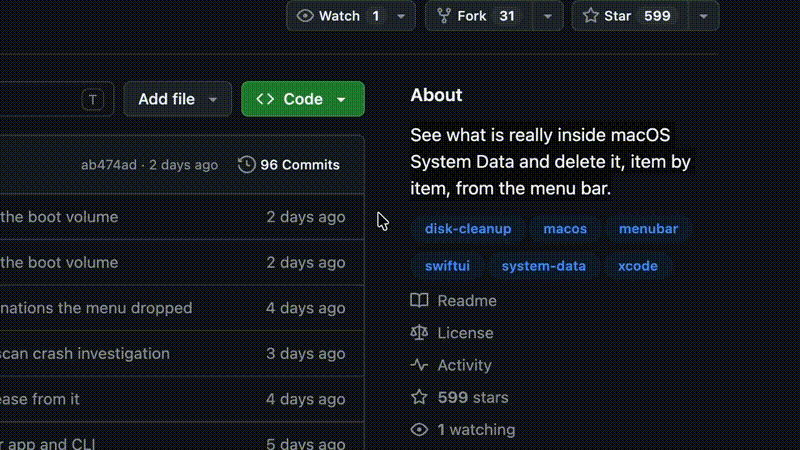
Task: Click the watching eye icon in About
Action: [x=419, y=430]
